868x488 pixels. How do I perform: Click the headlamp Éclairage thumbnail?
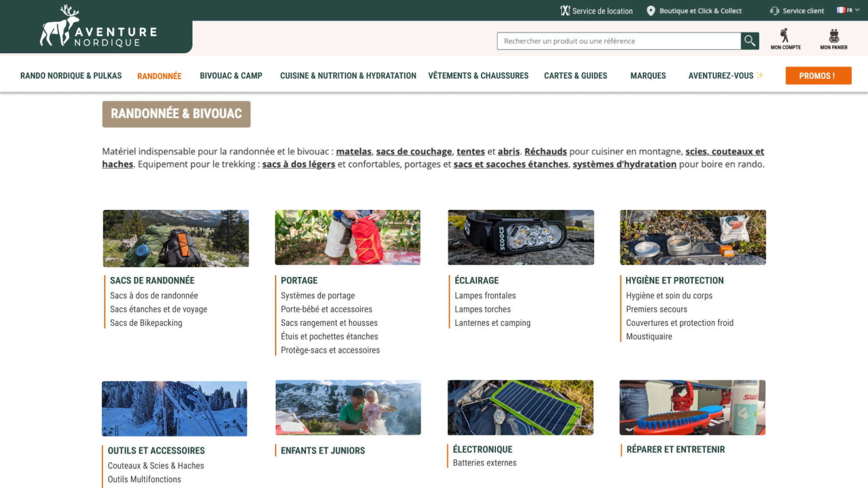pyautogui.click(x=521, y=237)
